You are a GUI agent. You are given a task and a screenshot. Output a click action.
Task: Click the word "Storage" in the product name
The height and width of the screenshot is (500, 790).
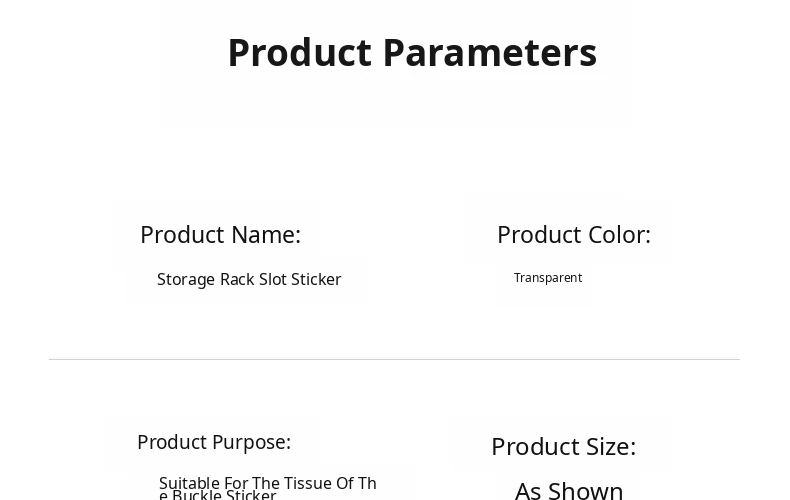pyautogui.click(x=186, y=279)
